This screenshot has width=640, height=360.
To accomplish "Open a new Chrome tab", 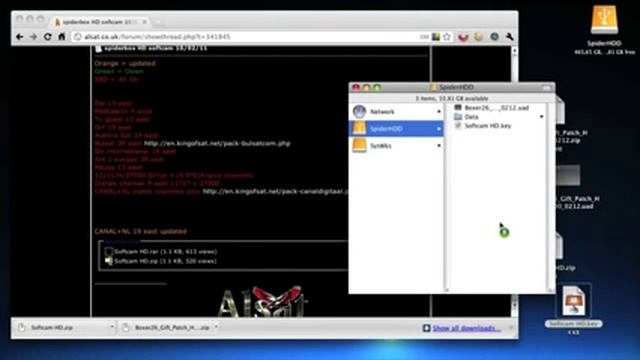I will pyautogui.click(x=158, y=22).
